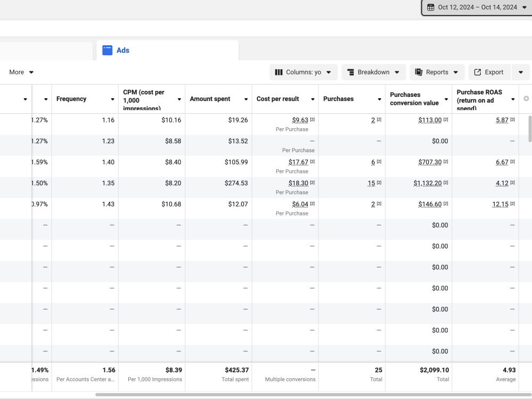Click the $707.30 conversion value
Image resolution: width=532 pixels, height=399 pixels.
(x=430, y=162)
